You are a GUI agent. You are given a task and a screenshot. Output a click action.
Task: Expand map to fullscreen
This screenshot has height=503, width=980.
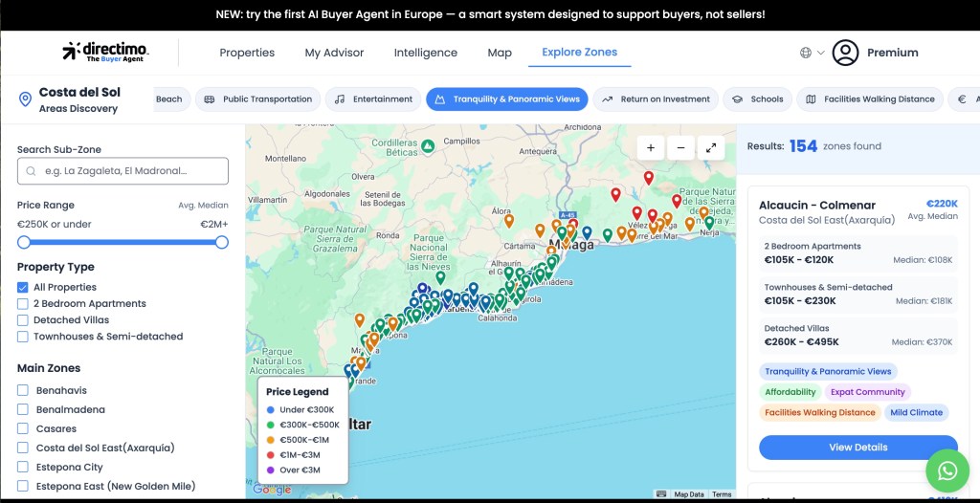tap(711, 147)
